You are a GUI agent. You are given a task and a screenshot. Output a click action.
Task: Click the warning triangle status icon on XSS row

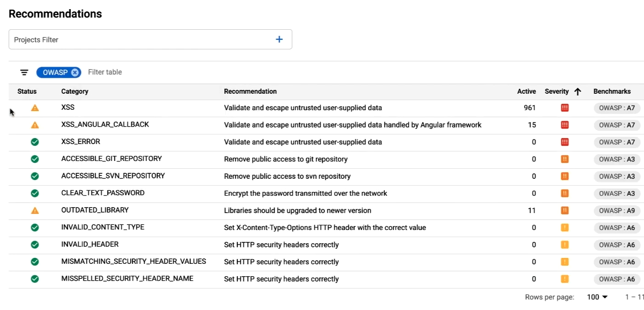pyautogui.click(x=35, y=107)
